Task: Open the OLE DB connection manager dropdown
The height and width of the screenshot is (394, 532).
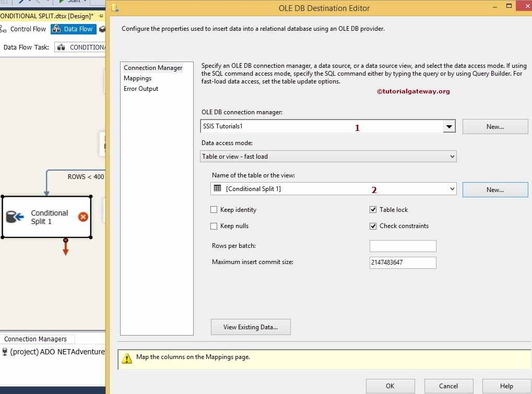Action: click(449, 126)
